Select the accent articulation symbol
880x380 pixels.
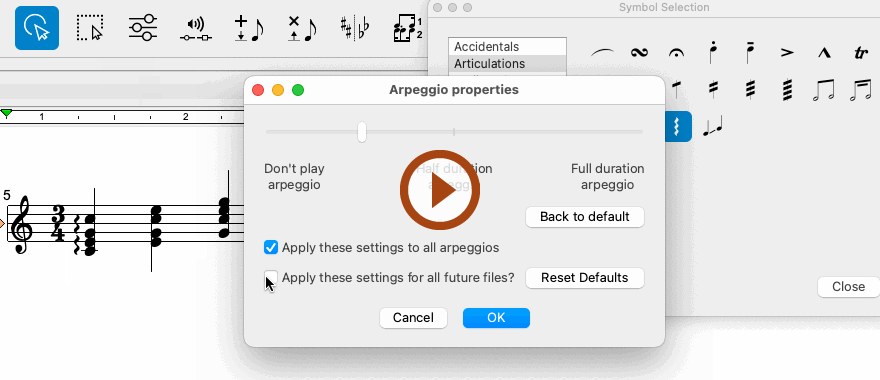[x=787, y=53]
